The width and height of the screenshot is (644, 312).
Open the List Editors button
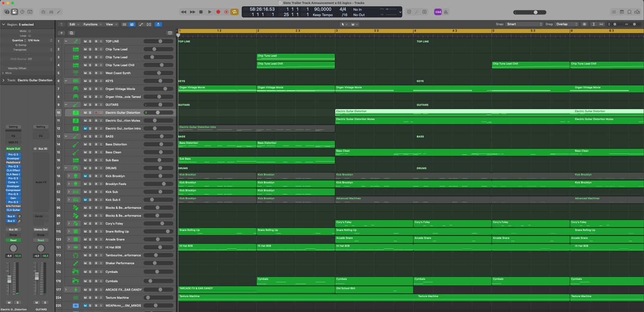pos(614,12)
